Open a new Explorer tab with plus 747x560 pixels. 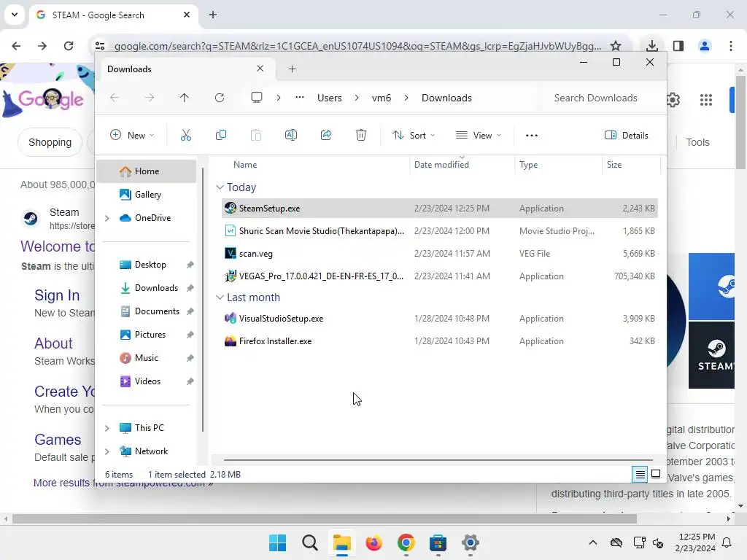coord(292,69)
